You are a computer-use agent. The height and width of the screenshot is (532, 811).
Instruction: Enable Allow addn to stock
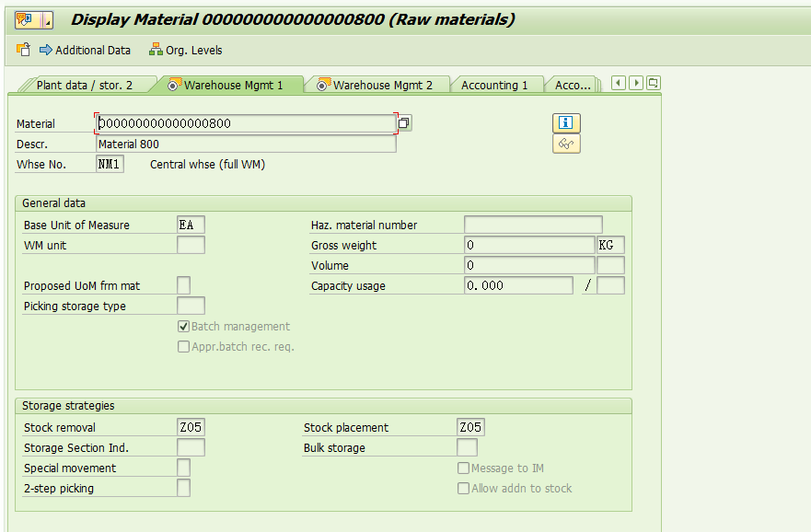[464, 488]
